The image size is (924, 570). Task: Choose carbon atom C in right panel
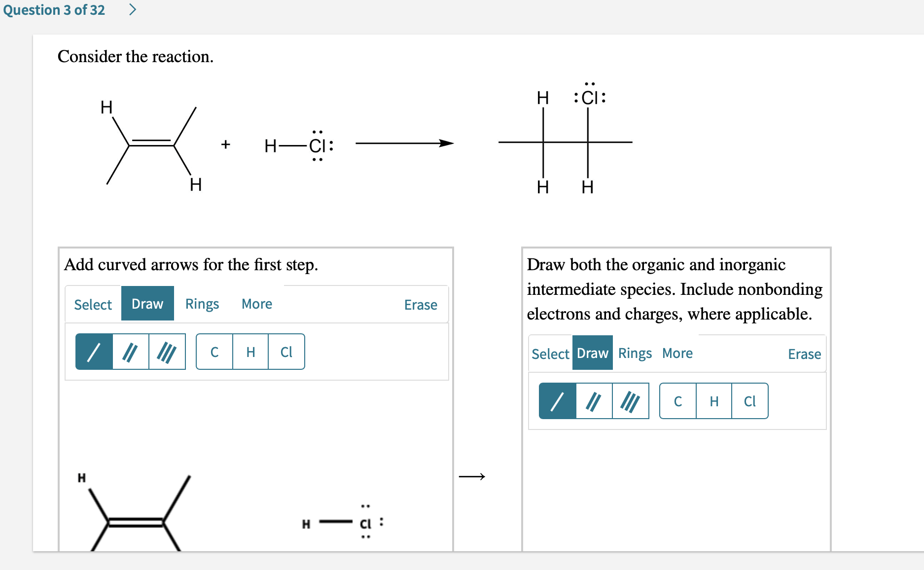click(x=678, y=401)
